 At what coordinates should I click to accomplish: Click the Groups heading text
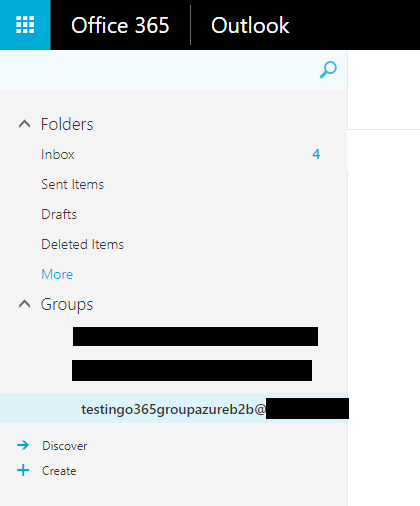[67, 305]
